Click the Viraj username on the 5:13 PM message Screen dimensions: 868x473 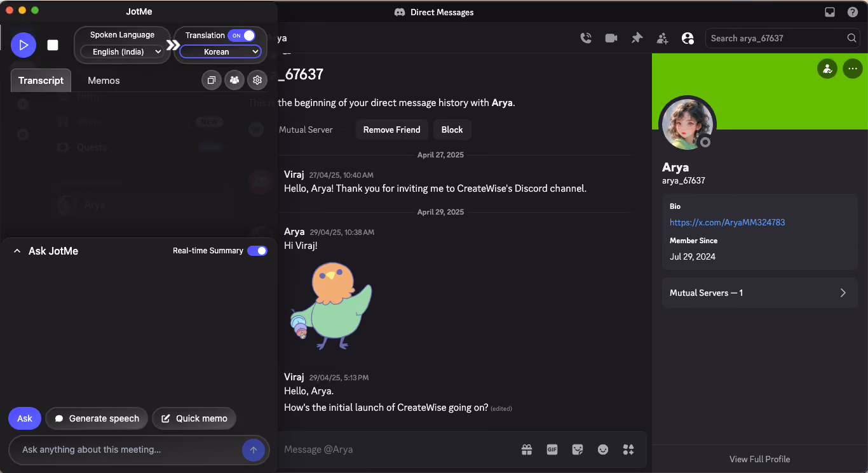pyautogui.click(x=294, y=376)
